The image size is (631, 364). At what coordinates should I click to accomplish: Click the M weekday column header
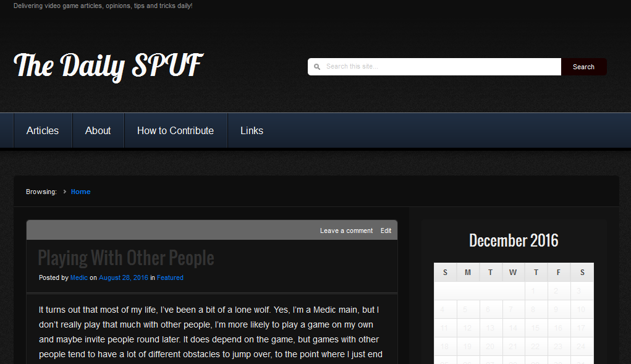468,273
